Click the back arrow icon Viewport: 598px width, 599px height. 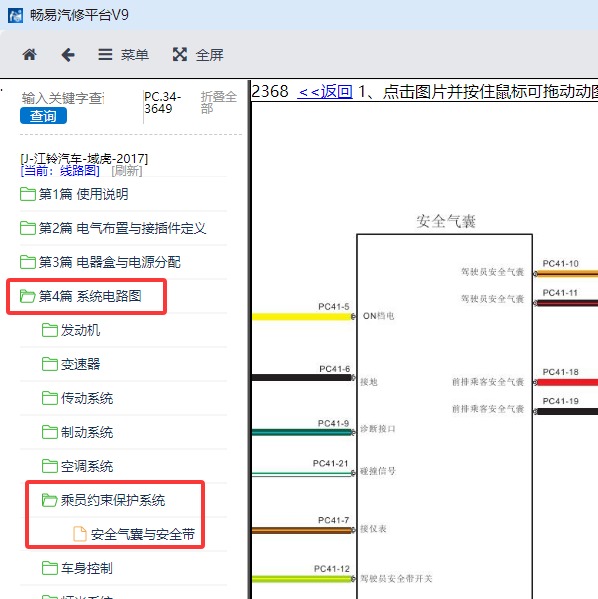(x=68, y=55)
